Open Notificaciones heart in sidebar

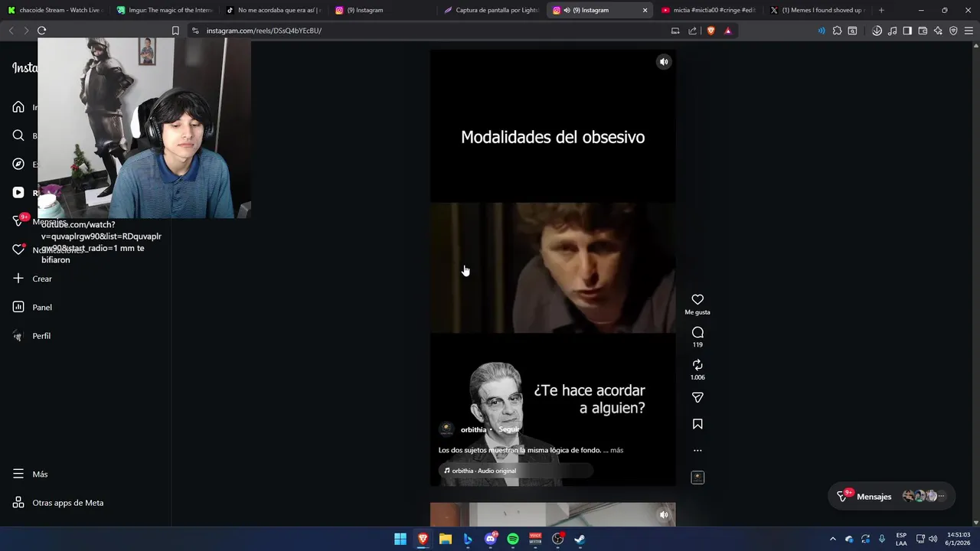[18, 250]
